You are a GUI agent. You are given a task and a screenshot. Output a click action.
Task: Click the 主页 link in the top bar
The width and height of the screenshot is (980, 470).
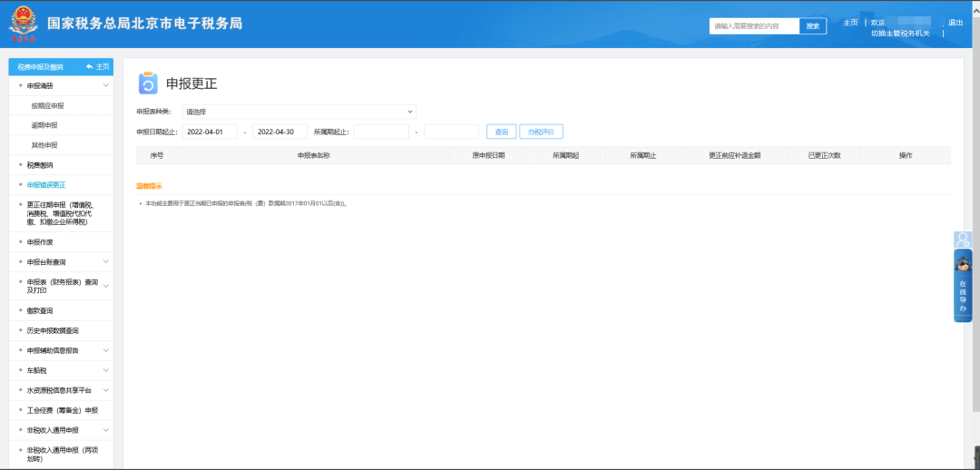(850, 23)
